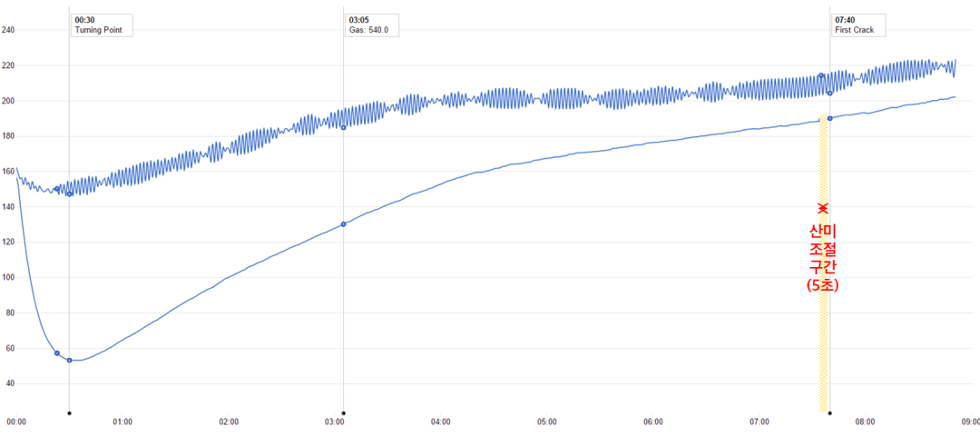This screenshot has width=980, height=446.
Task: Select the 240 temperature axis label
Action: tap(9, 30)
